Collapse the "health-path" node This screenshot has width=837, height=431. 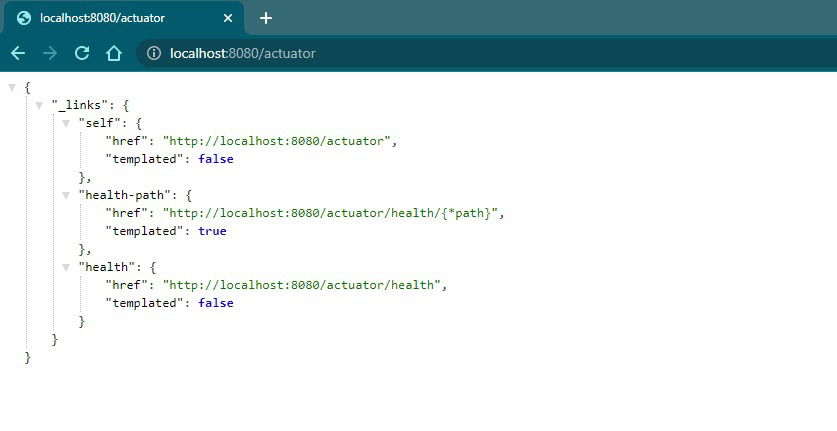tap(66, 195)
